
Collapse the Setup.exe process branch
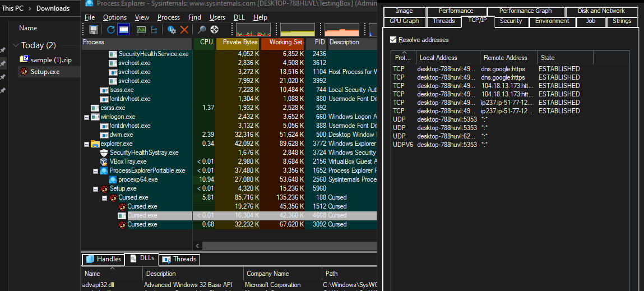pyautogui.click(x=96, y=189)
